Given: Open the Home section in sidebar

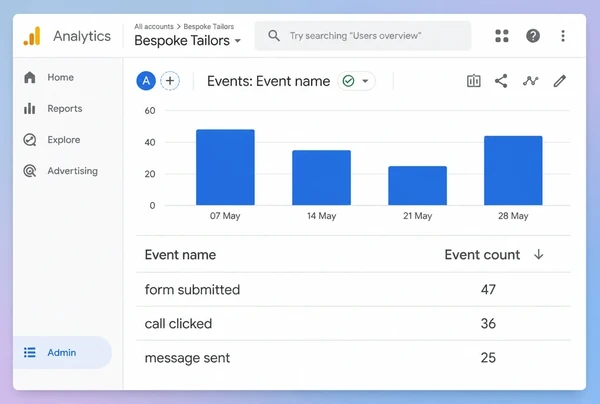Looking at the screenshot, I should (60, 77).
